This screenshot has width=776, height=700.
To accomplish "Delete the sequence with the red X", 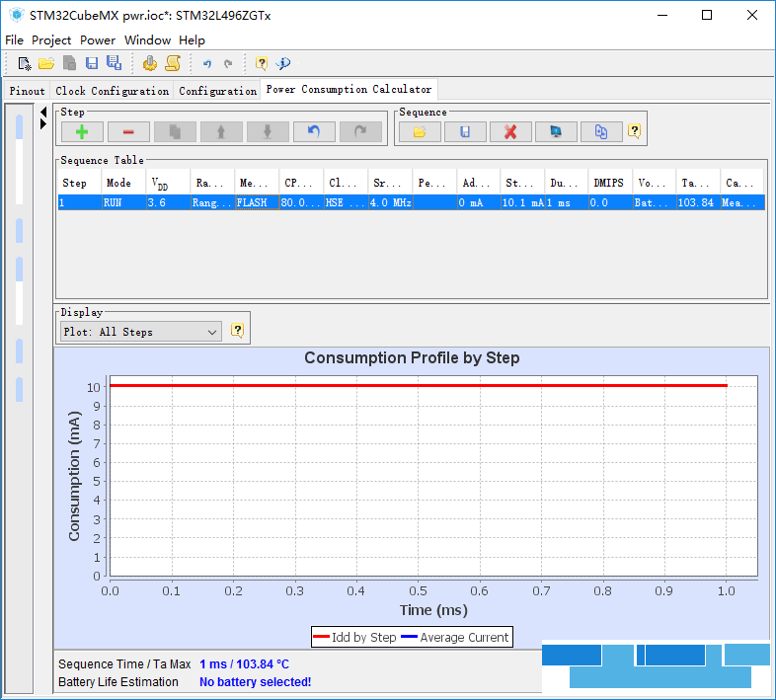I will pyautogui.click(x=510, y=131).
